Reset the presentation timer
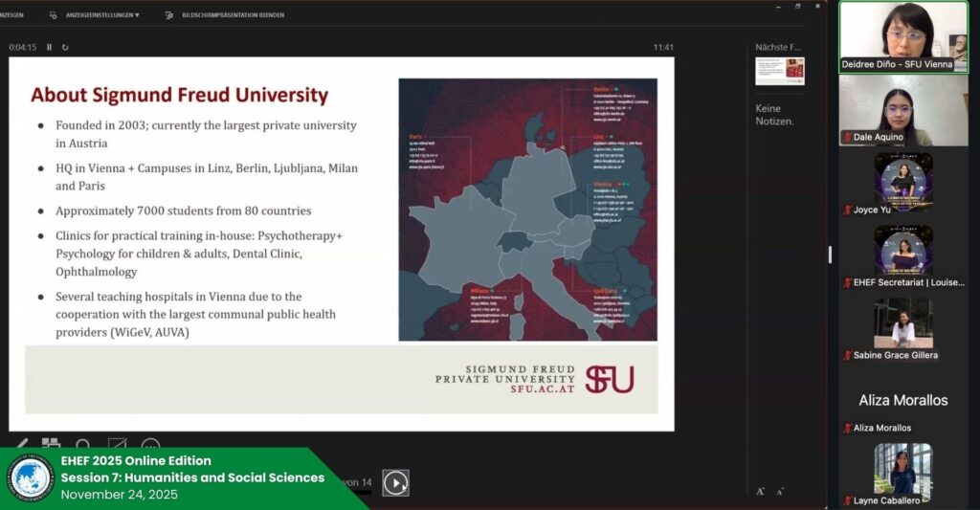Screen dimensions: 980x510 click(65, 47)
